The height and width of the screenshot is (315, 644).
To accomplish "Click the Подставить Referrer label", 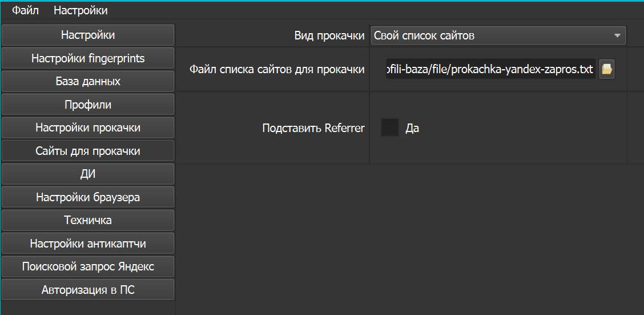I will coord(313,128).
